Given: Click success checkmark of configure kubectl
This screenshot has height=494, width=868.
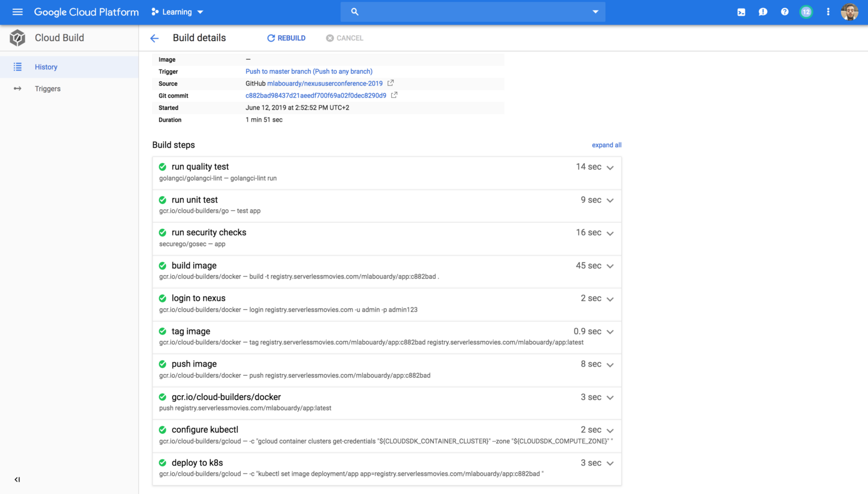Looking at the screenshot, I should pos(163,430).
